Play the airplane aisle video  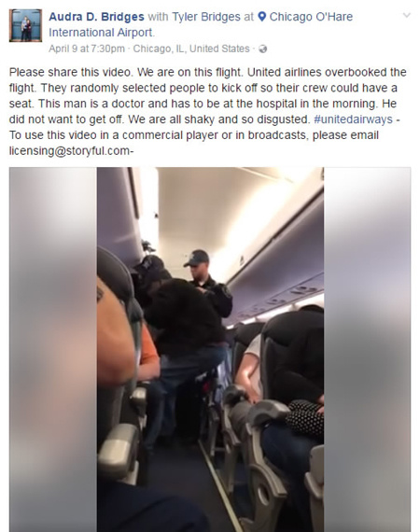[210, 349]
